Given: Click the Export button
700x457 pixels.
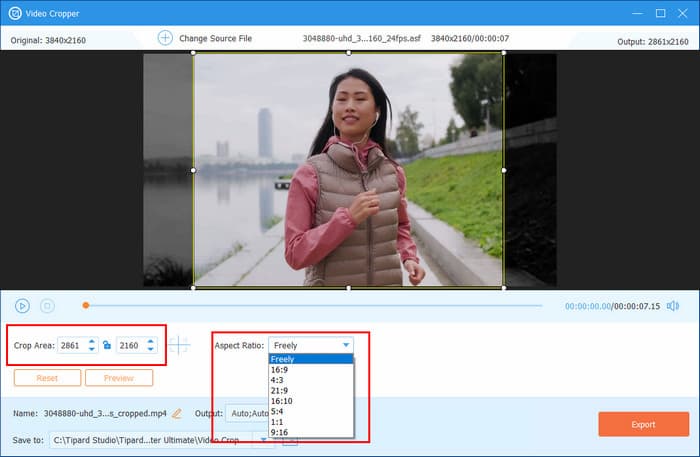Looking at the screenshot, I should 643,424.
